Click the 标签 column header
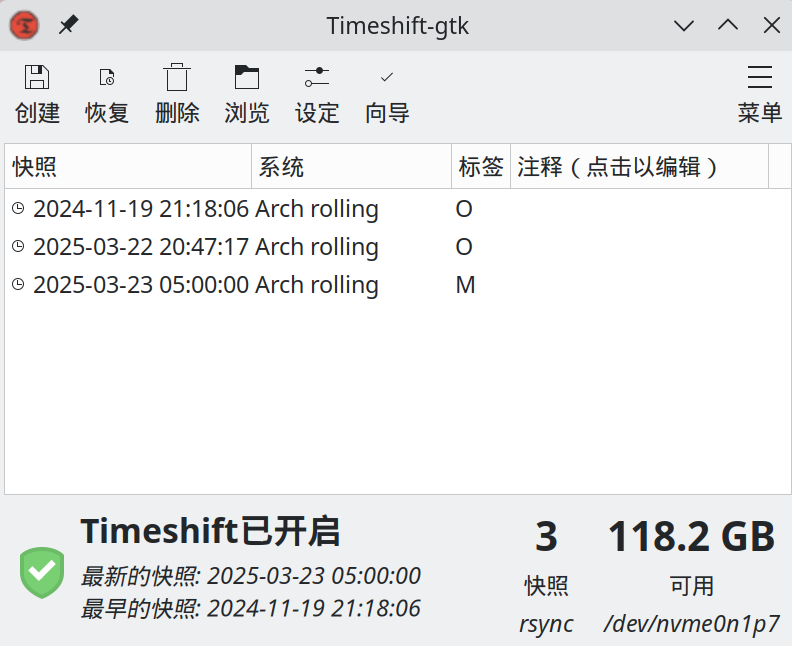792x646 pixels. click(x=480, y=166)
